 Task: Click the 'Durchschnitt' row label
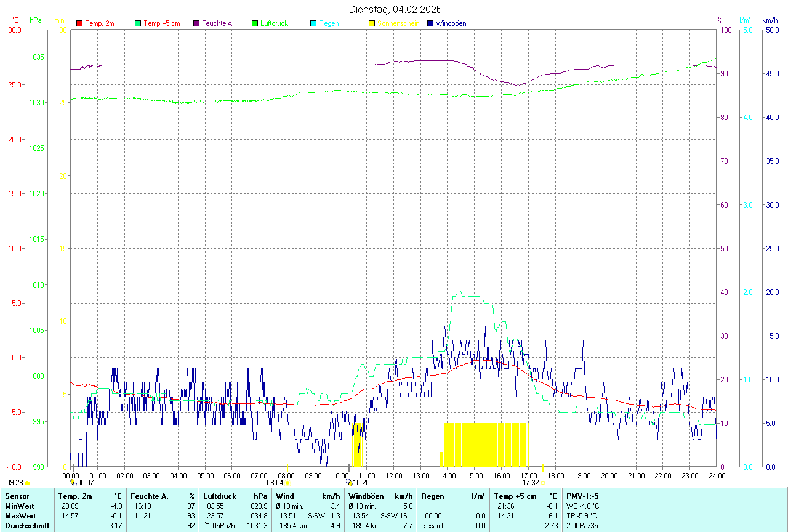[26, 526]
